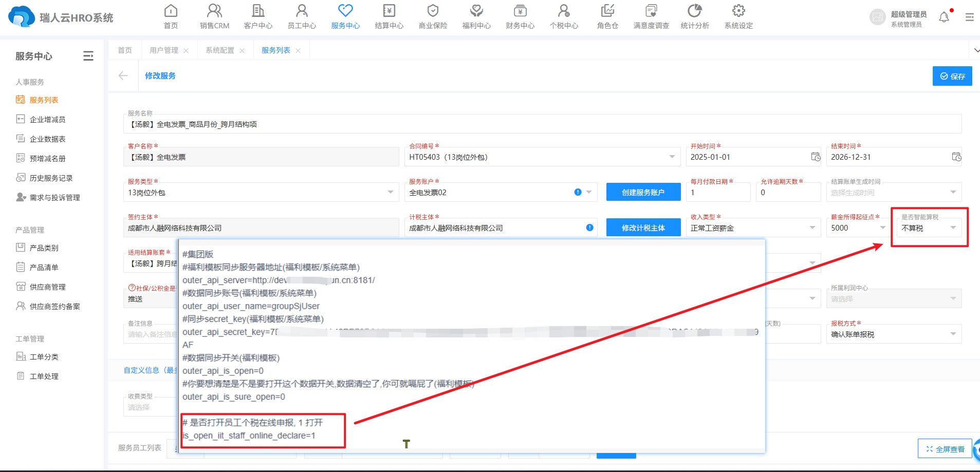The image size is (980, 472).
Task: Open 客户中心 module
Action: 258,16
